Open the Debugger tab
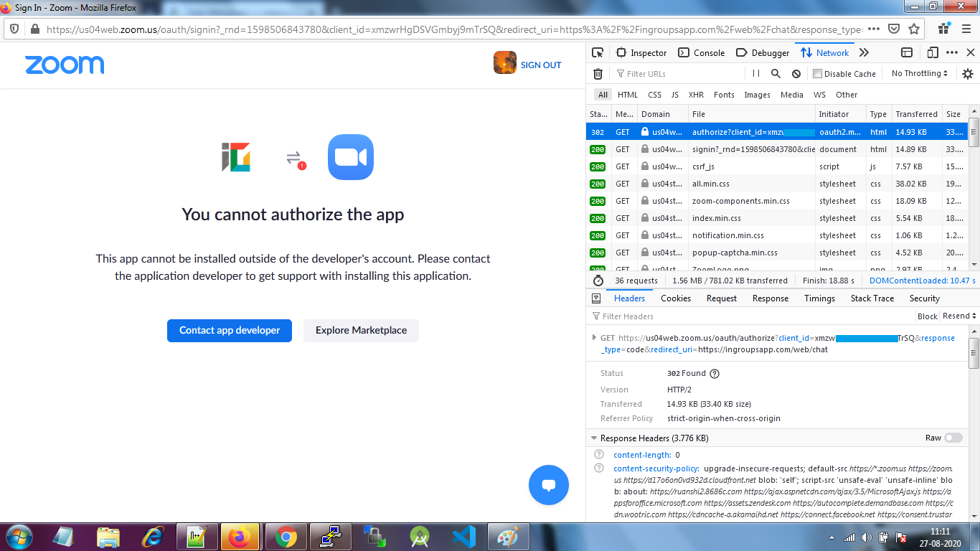The image size is (980, 551). pos(763,52)
